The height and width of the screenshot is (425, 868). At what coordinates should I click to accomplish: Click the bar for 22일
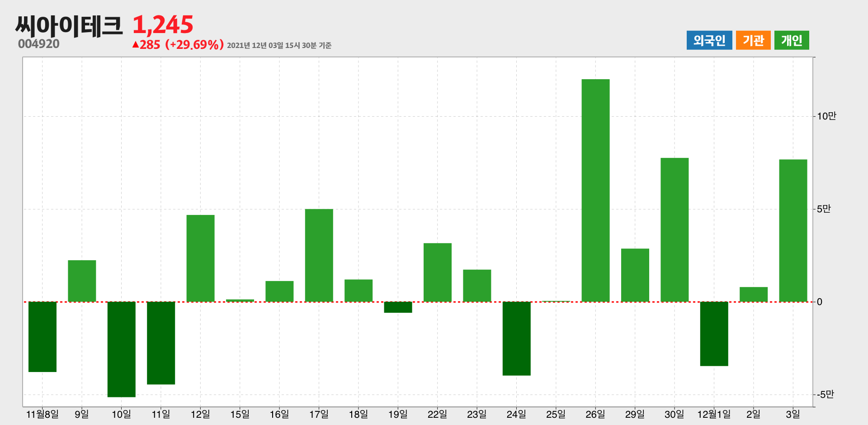coord(438,272)
